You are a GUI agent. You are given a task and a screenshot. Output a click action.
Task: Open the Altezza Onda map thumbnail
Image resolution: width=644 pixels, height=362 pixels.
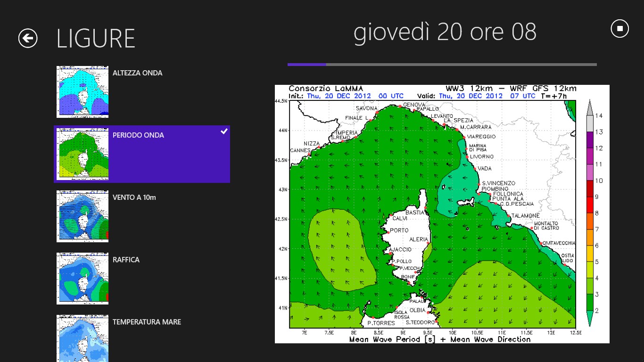click(83, 92)
